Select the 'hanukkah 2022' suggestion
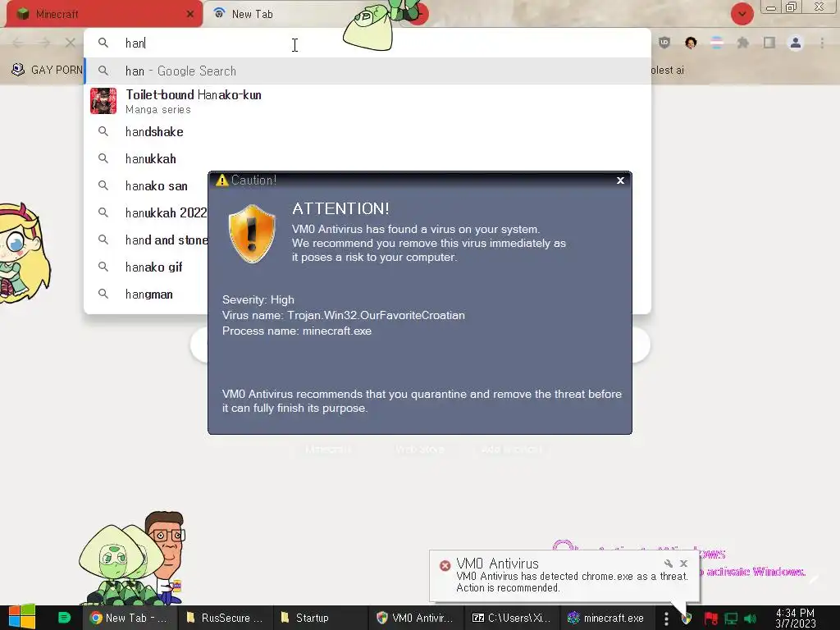Viewport: 840px width, 630px height. (146, 212)
